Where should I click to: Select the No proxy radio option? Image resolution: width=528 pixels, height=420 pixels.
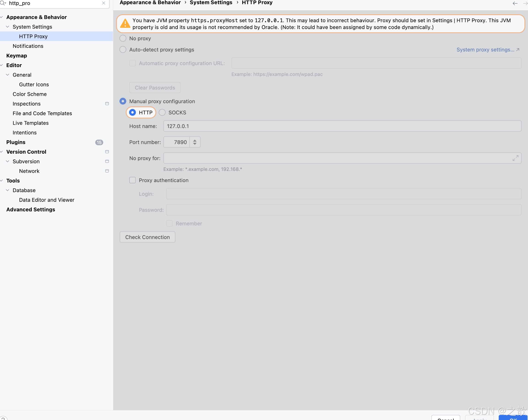click(123, 38)
